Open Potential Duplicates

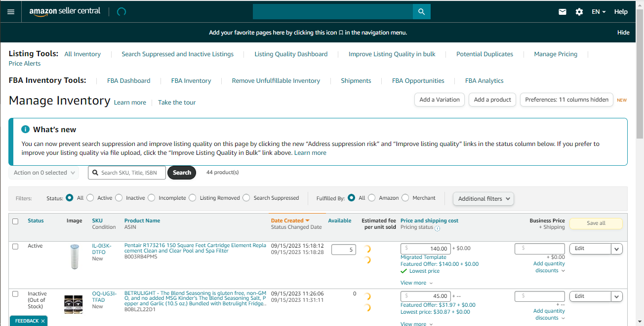coord(484,54)
